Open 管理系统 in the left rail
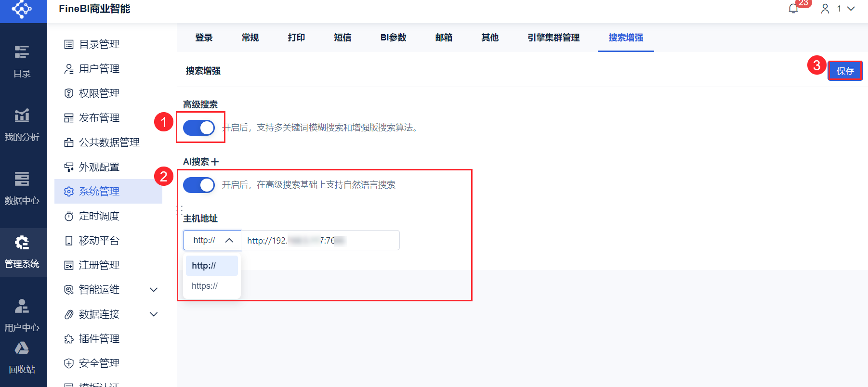This screenshot has width=868, height=387. 22,252
